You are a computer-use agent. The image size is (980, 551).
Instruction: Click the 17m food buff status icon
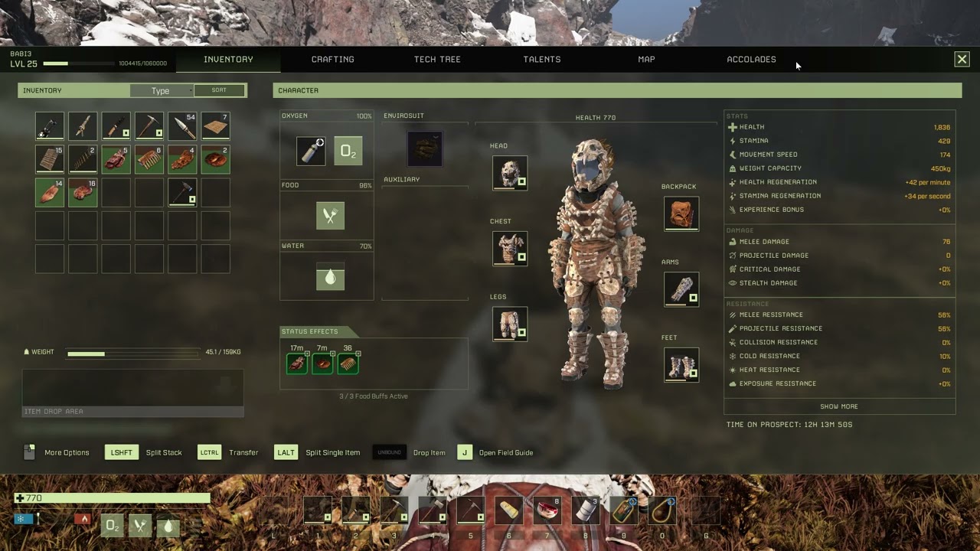pos(297,364)
